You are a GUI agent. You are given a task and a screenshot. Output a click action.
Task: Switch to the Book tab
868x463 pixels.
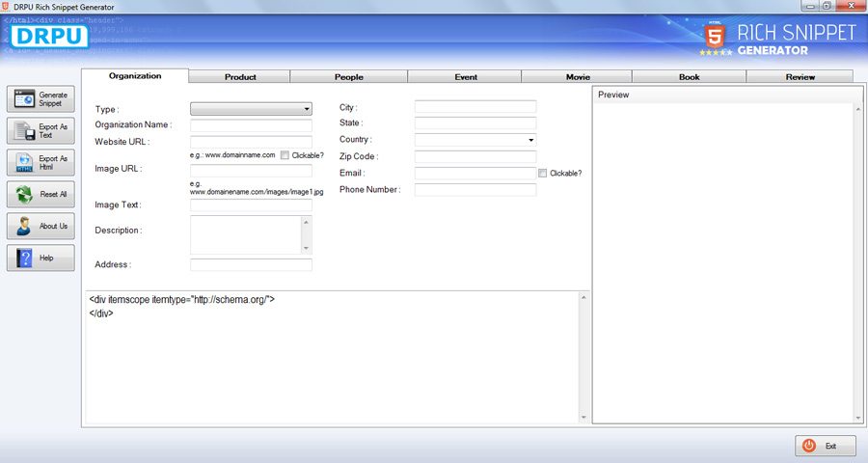(x=690, y=77)
